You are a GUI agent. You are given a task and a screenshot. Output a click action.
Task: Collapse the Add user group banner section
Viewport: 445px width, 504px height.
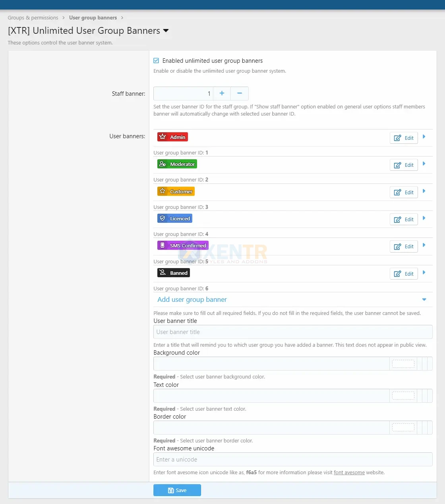coord(424,299)
